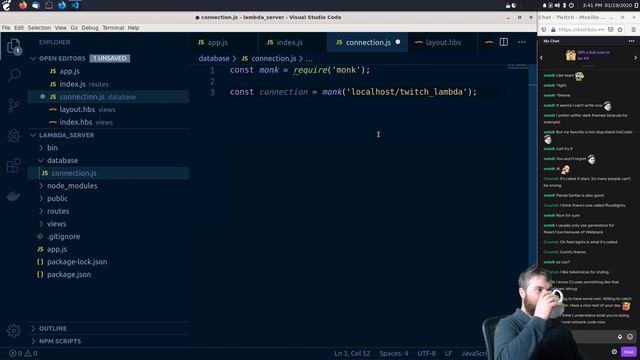Click the Twitch gift a sub icon

[x=571, y=55]
